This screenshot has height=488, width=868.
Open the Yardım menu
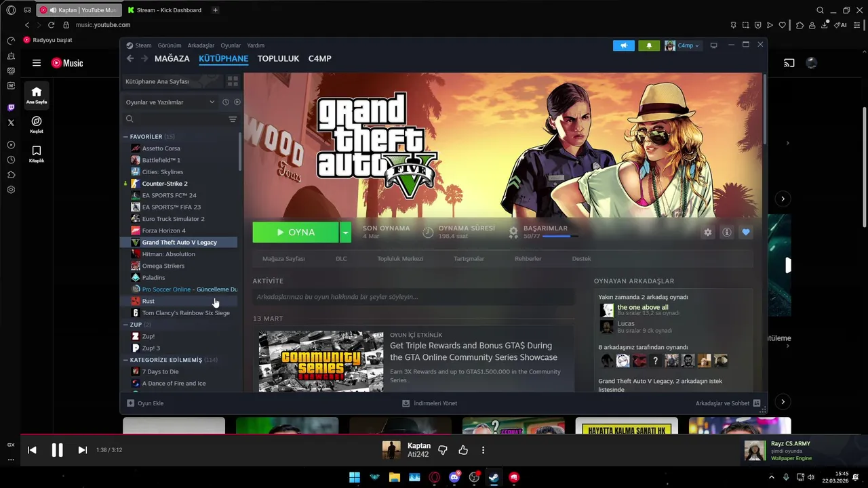[x=256, y=45]
